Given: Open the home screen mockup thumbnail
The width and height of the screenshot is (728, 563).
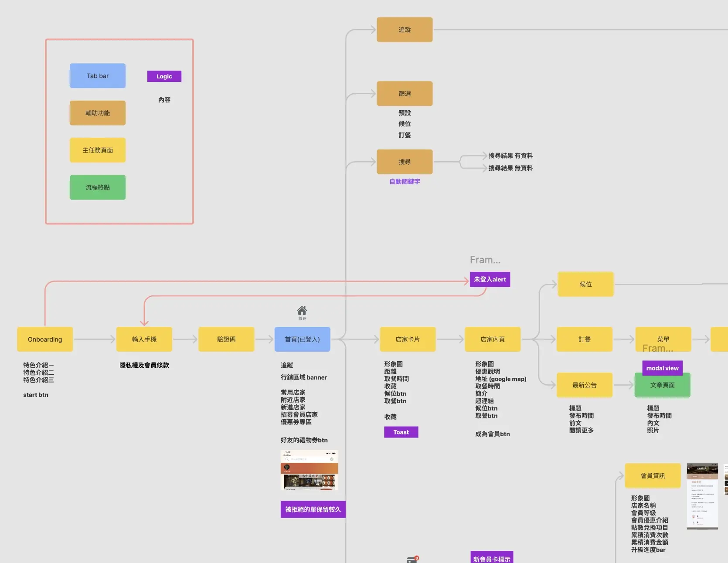Looking at the screenshot, I should point(310,470).
